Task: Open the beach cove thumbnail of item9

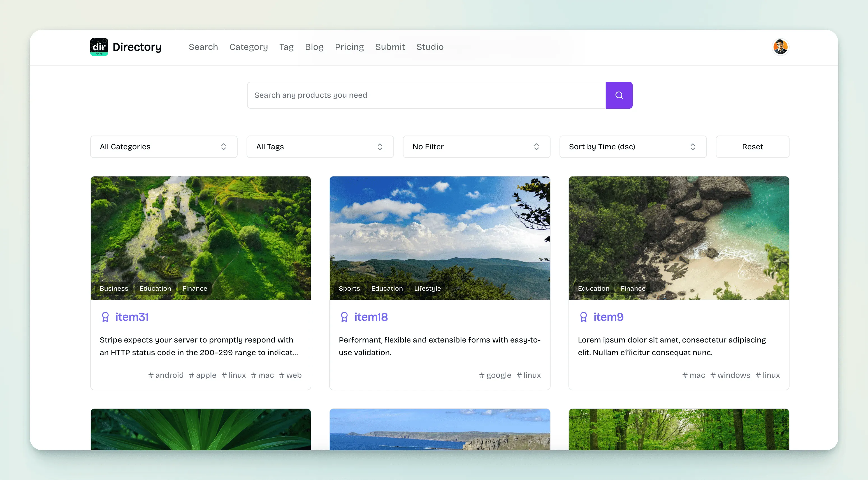Action: tap(679, 229)
